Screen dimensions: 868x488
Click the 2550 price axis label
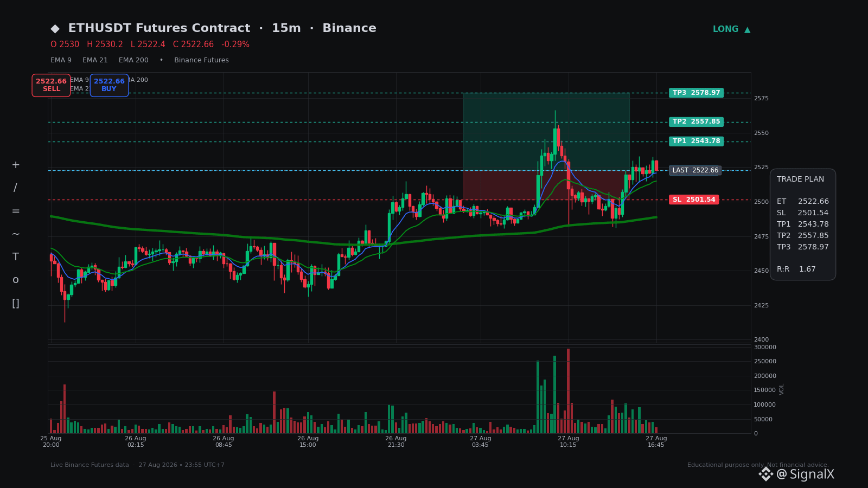[761, 133]
